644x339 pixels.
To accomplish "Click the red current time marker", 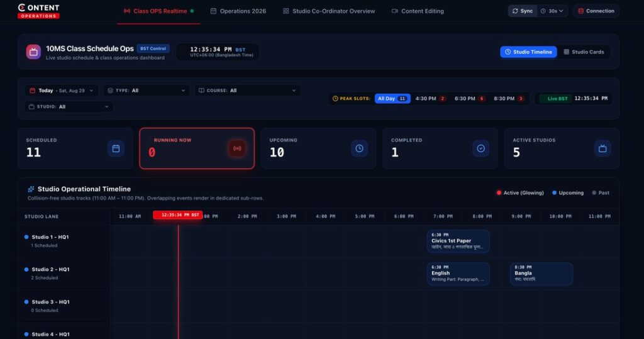I will tap(178, 215).
